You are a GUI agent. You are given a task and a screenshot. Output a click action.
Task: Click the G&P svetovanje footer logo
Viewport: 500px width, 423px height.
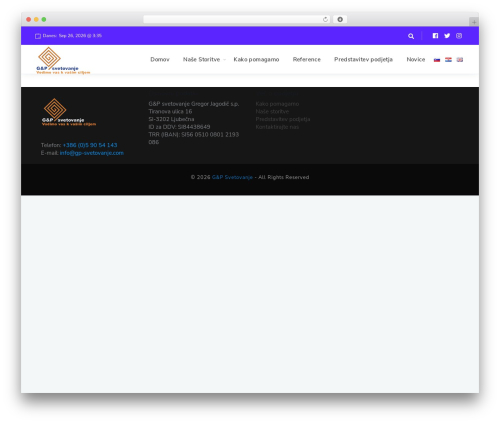tap(69, 112)
